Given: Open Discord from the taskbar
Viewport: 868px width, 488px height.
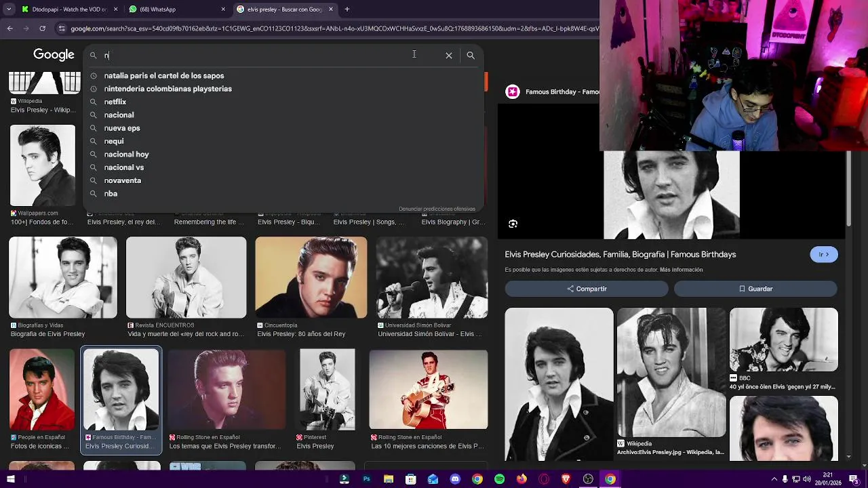Looking at the screenshot, I should [455, 479].
